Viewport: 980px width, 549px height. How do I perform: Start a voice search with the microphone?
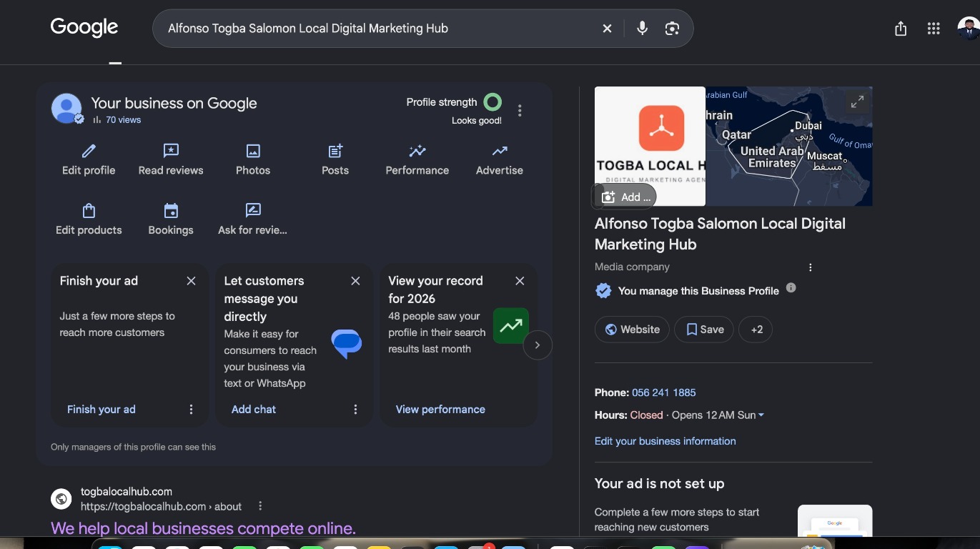click(642, 29)
